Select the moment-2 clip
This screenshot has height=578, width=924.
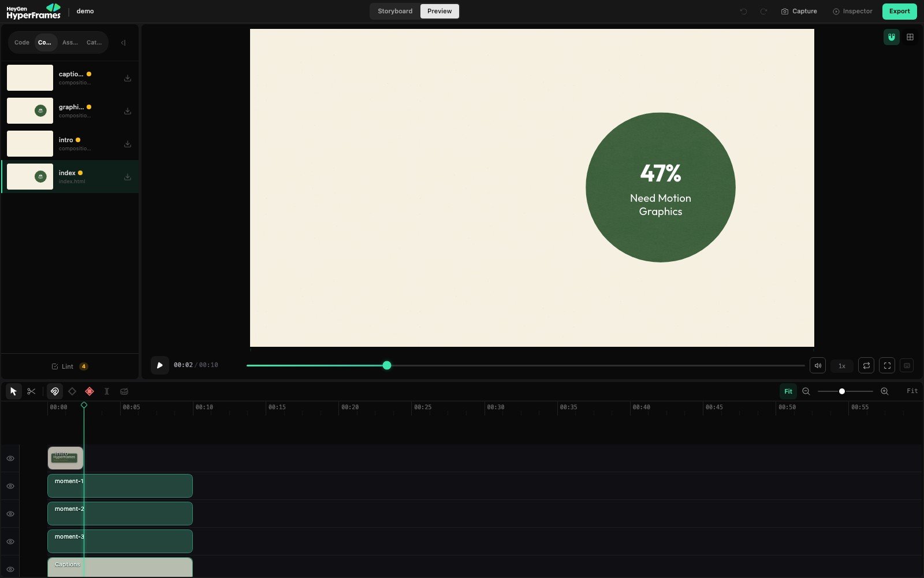120,513
